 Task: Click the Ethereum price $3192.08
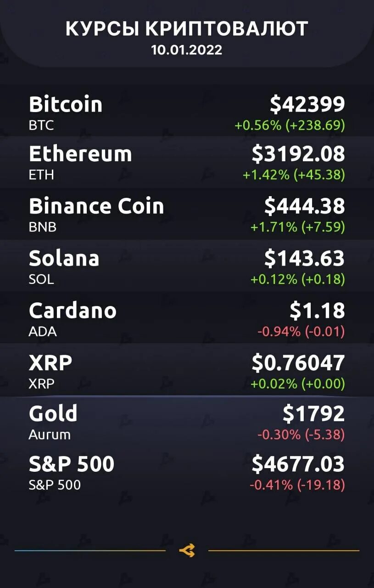click(298, 154)
